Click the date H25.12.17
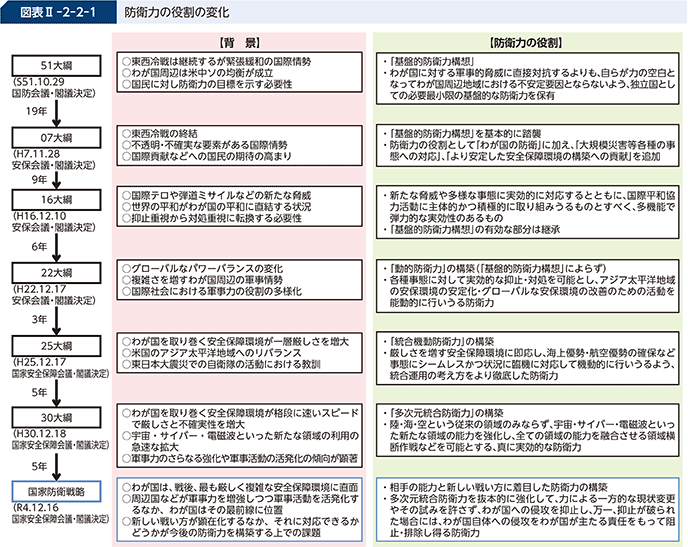Image resolution: width=688 pixels, height=547 pixels. point(42,362)
